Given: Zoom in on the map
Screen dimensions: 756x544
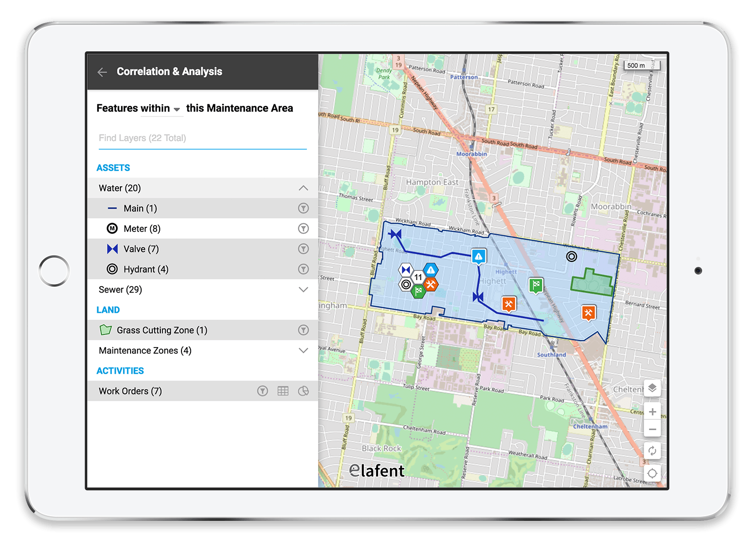Looking at the screenshot, I should pyautogui.click(x=652, y=412).
